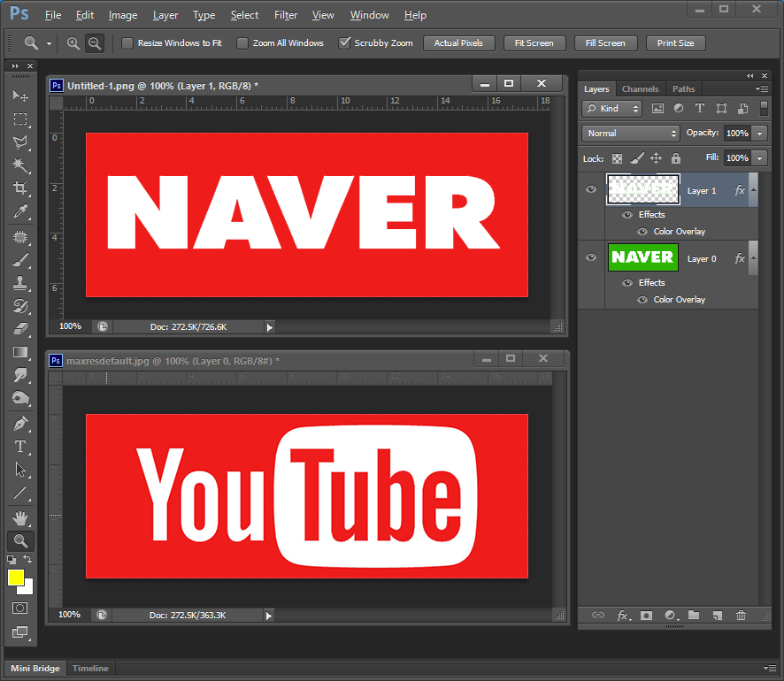Select the Eyedropper tool
Screen dimensions: 784x681
(x=20, y=212)
